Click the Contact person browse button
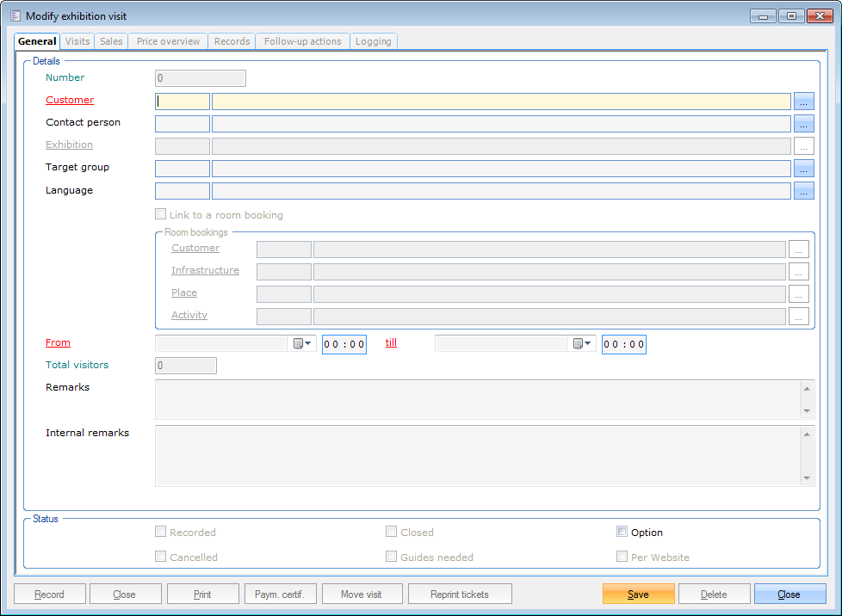This screenshot has width=842, height=616. [803, 124]
